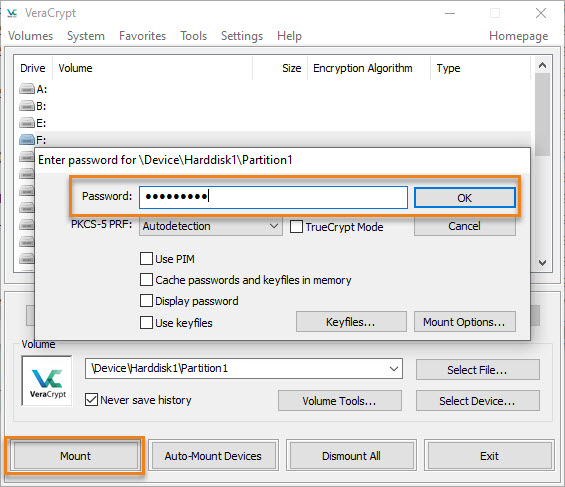Close the VeraCrypt window
The image size is (565, 487).
tap(540, 13)
